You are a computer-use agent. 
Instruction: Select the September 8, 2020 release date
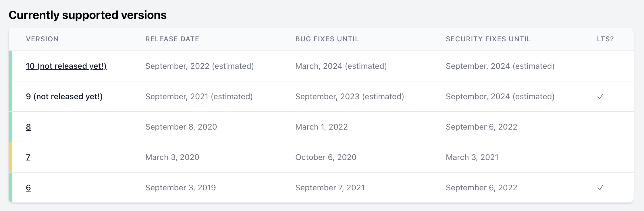click(181, 126)
